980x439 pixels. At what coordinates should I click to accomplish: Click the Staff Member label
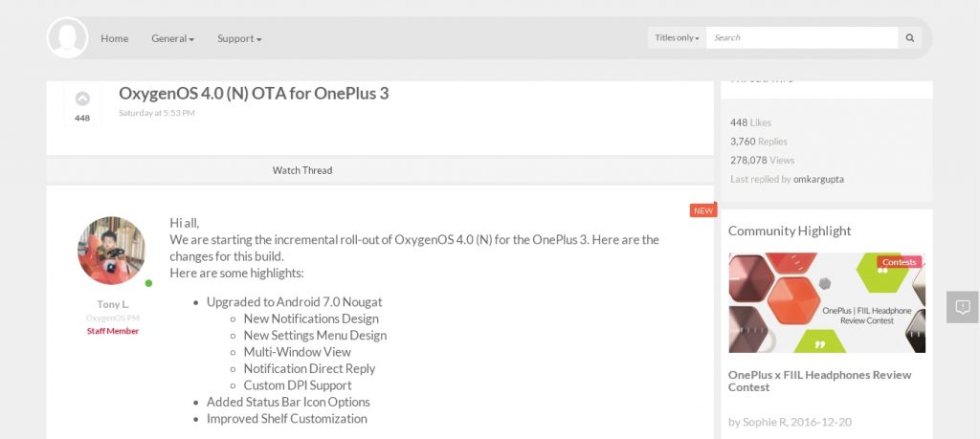113,331
